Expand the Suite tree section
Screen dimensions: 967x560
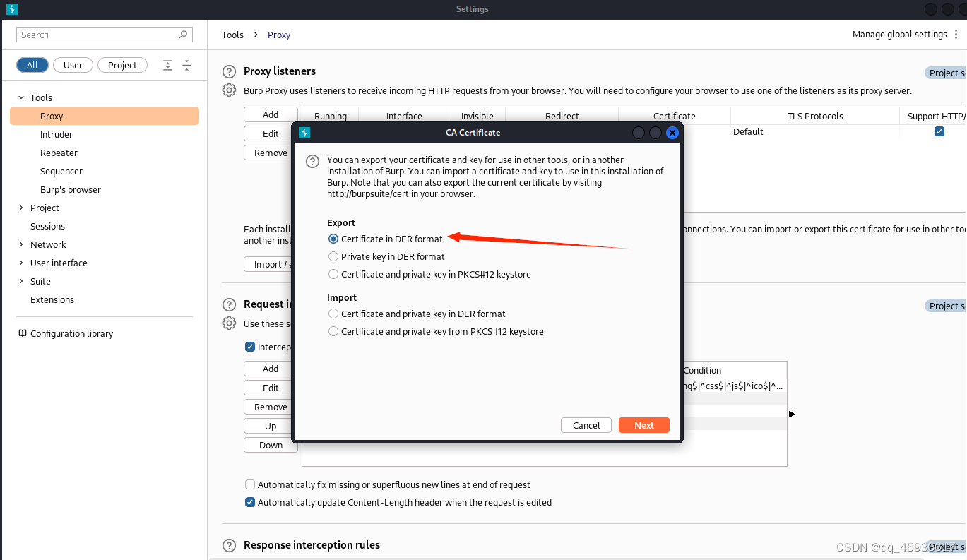point(21,281)
